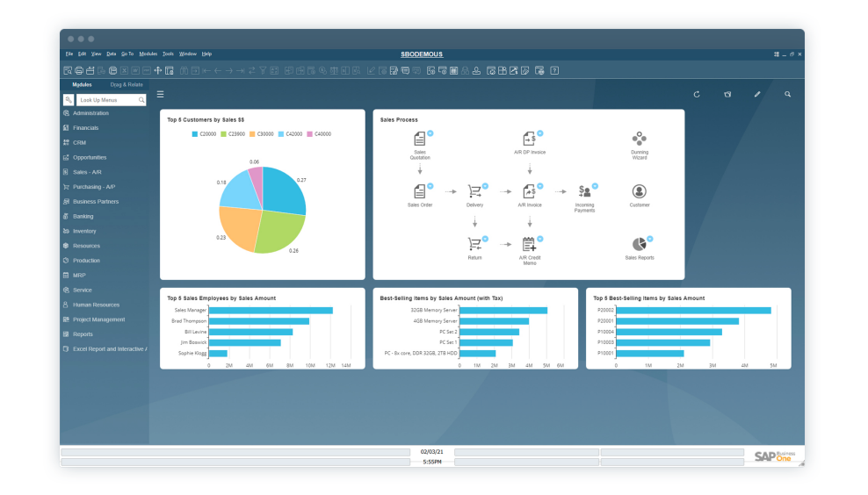Toggle the C20000 legend series in pie chart
Screen dimensions: 868x495
(206, 134)
